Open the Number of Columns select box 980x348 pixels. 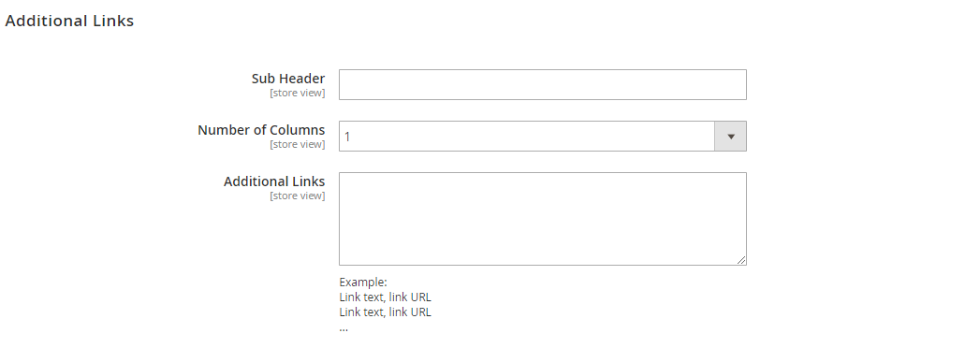pos(543,137)
